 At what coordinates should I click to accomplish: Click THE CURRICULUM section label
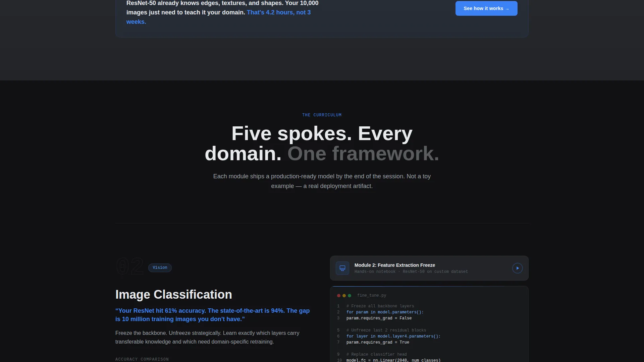pyautogui.click(x=322, y=115)
